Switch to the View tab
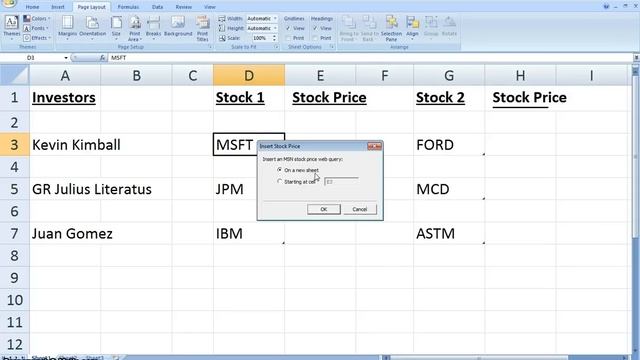The height and width of the screenshot is (360, 640). (210, 7)
